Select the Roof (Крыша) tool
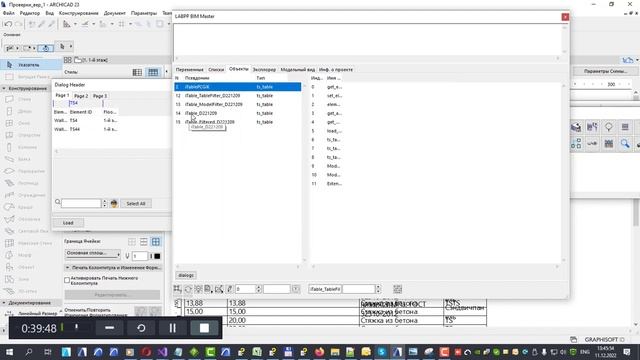640x360 pixels. [24, 207]
